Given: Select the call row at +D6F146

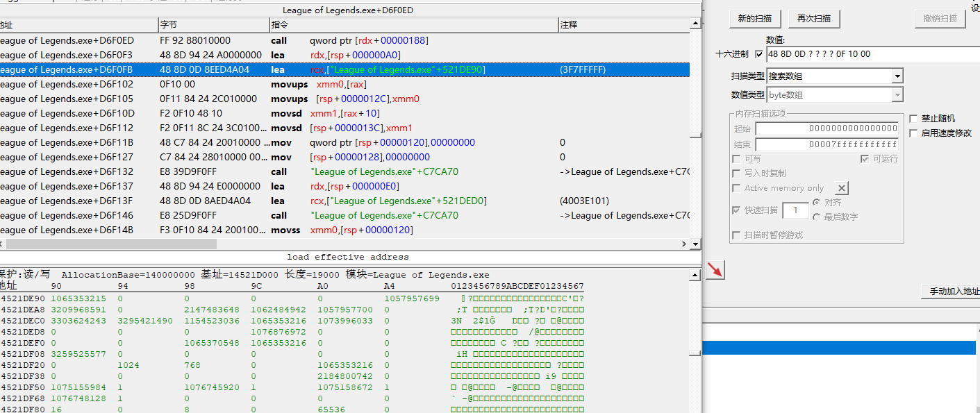Looking at the screenshot, I should coord(344,215).
